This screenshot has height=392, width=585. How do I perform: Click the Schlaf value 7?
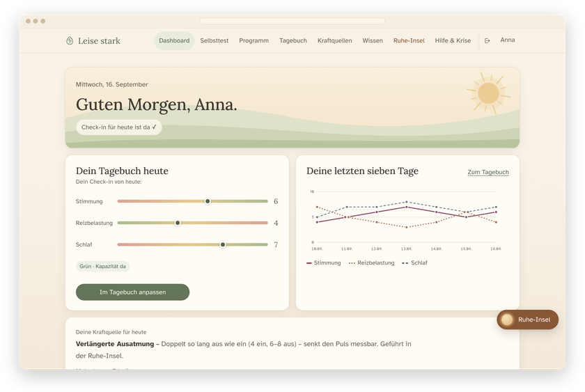pos(276,244)
